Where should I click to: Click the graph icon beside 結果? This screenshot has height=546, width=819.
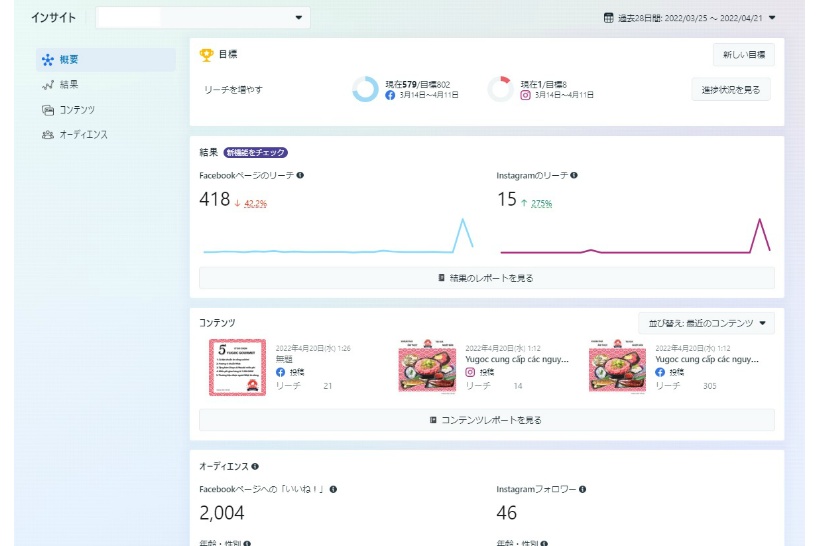point(48,85)
